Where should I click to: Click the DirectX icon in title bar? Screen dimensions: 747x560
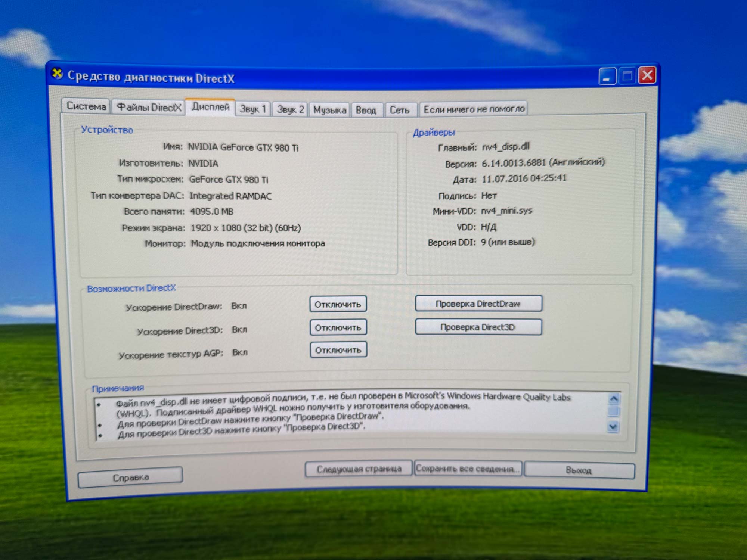(x=57, y=74)
